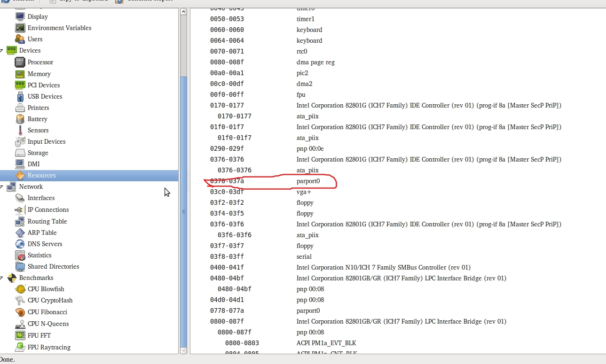Click the PCI Devices card icon
Viewport: 606px width, 364px height.
(20, 85)
